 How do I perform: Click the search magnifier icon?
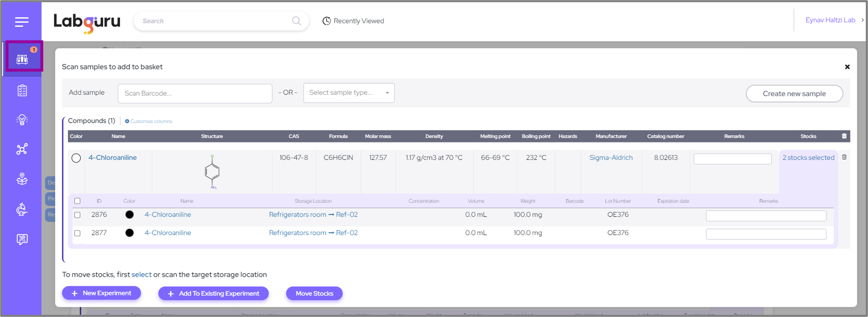[x=296, y=21]
